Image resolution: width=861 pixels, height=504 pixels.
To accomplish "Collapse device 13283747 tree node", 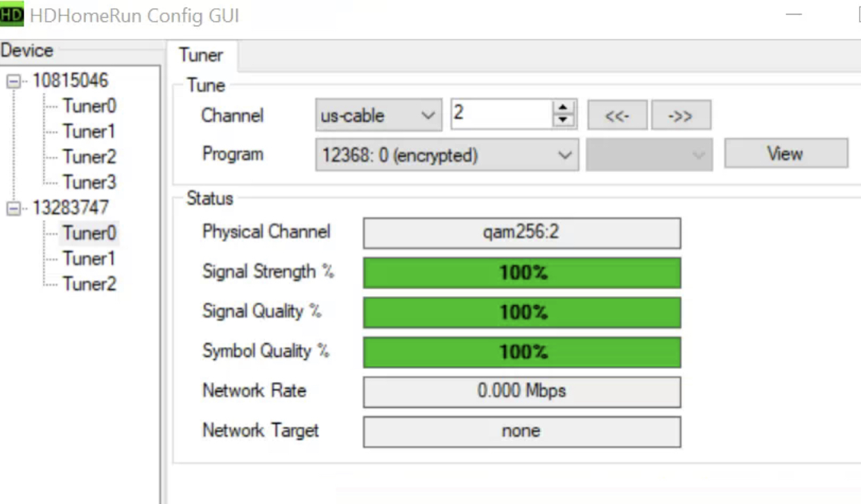I will 13,209.
